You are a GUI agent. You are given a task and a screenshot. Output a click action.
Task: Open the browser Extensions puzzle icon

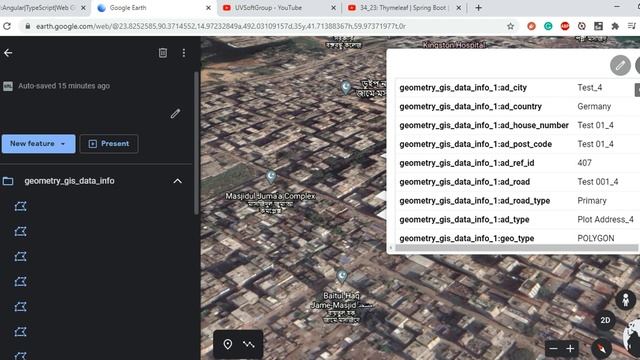[x=615, y=26]
